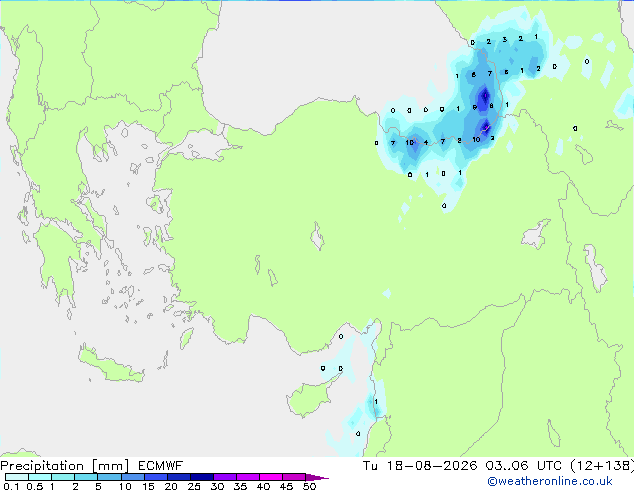Click the 25–30 mm dark blue swatch
Viewport: 634px width, 490px height.
201,477
